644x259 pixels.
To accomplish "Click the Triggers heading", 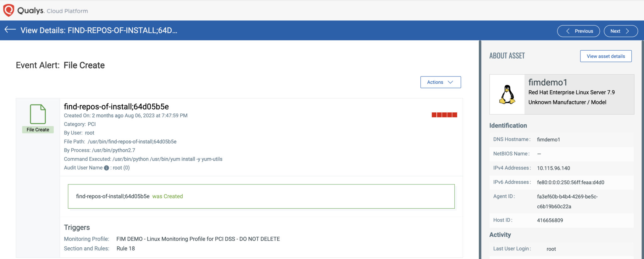I will (77, 228).
